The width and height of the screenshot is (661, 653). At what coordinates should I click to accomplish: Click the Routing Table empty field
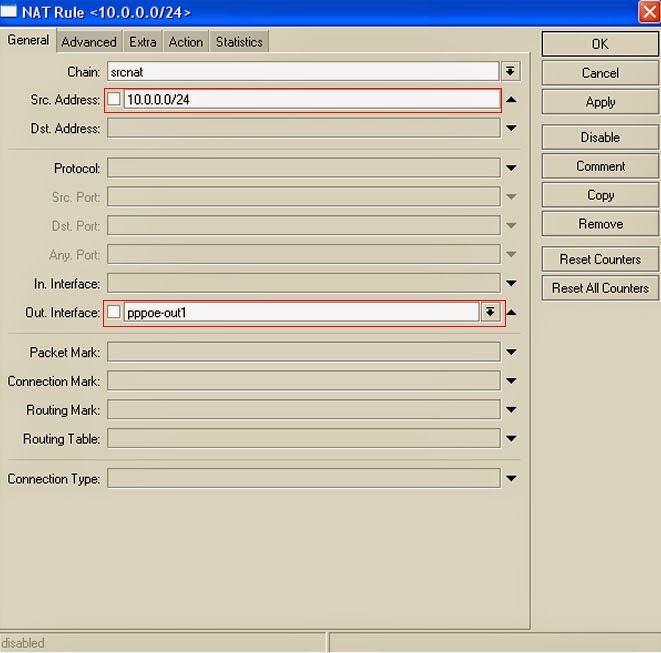coord(304,438)
